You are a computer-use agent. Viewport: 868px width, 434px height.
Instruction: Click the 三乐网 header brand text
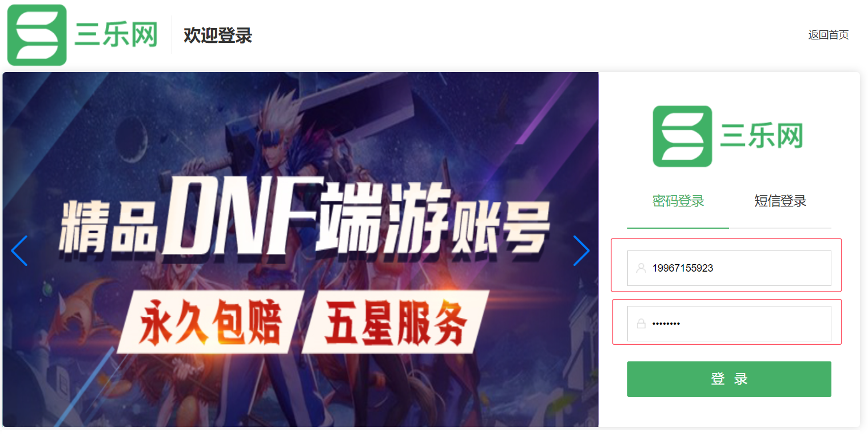pyautogui.click(x=116, y=36)
